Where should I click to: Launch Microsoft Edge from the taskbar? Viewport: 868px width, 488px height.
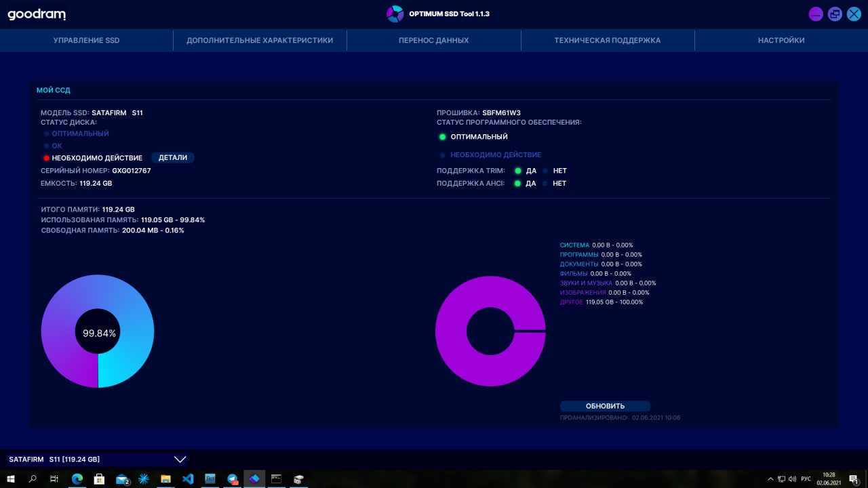click(x=77, y=479)
